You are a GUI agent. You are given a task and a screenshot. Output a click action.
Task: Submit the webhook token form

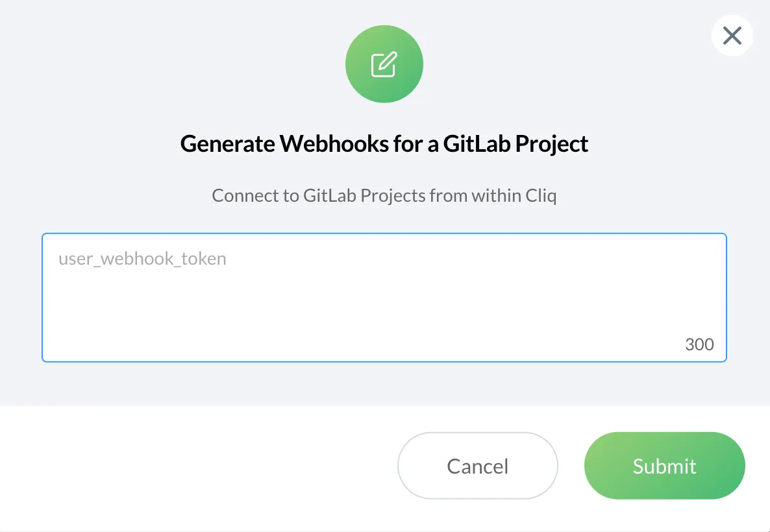(664, 466)
